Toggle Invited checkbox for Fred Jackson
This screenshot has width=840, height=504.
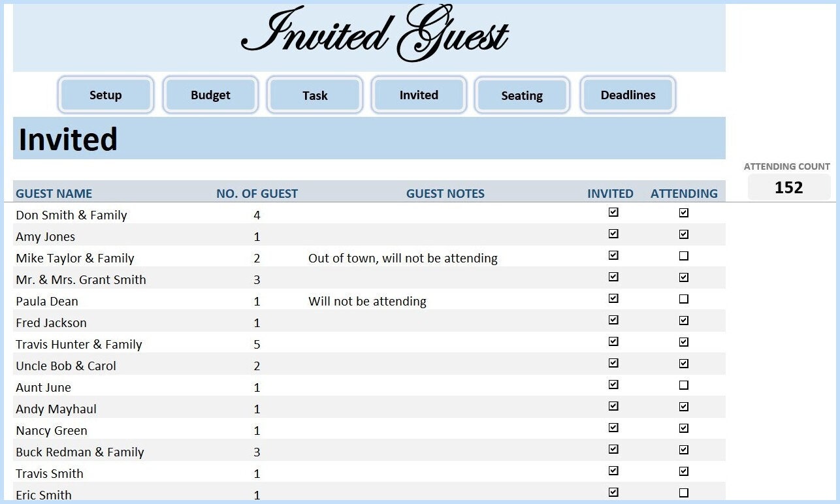(613, 320)
